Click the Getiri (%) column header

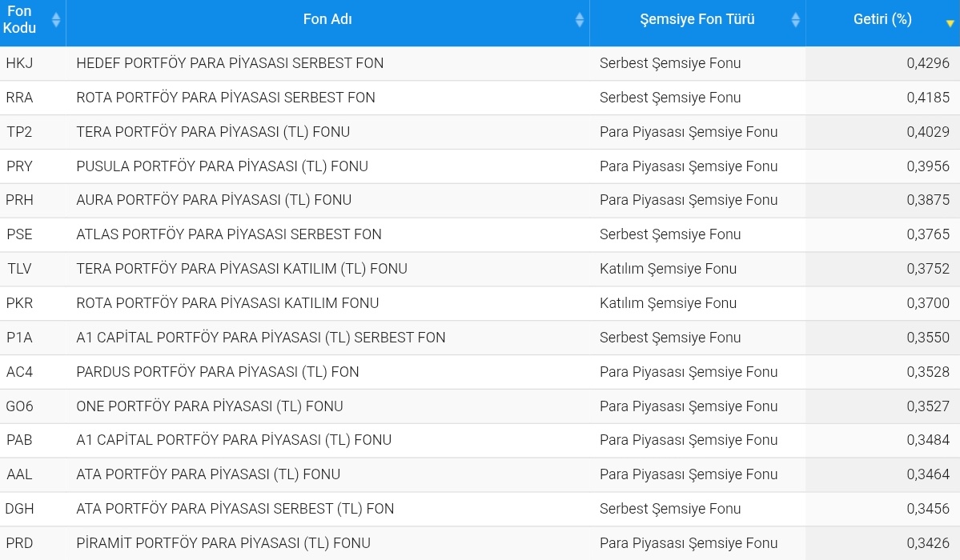tap(883, 22)
